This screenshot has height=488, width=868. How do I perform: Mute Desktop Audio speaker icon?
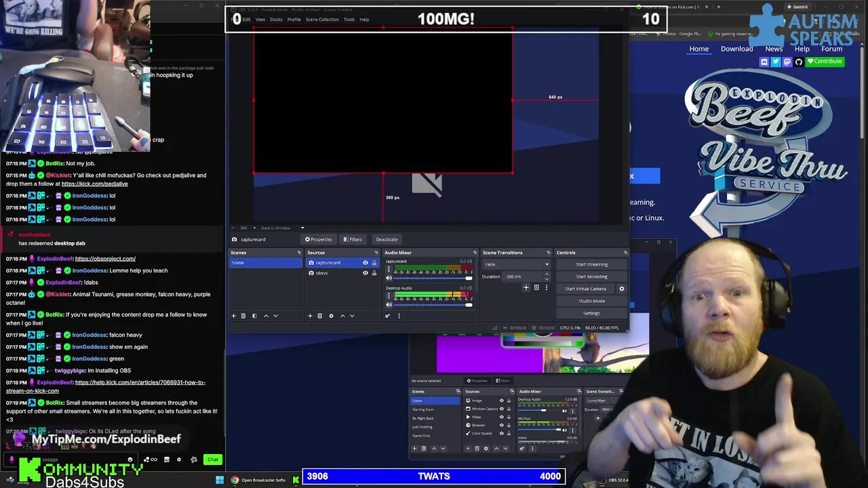(389, 304)
